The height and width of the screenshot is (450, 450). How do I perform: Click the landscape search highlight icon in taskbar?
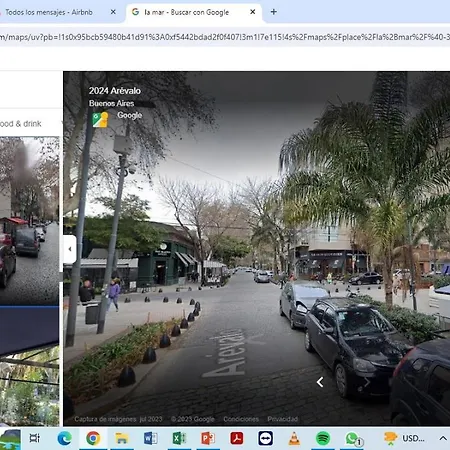pos(10,439)
